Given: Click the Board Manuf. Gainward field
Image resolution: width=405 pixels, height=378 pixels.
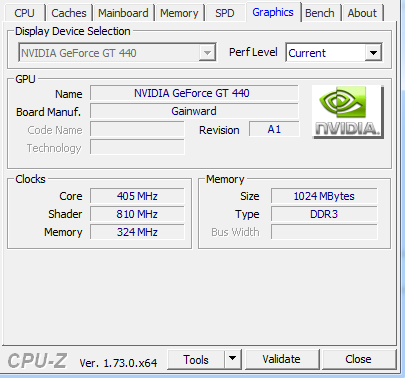Looking at the screenshot, I should (x=194, y=111).
